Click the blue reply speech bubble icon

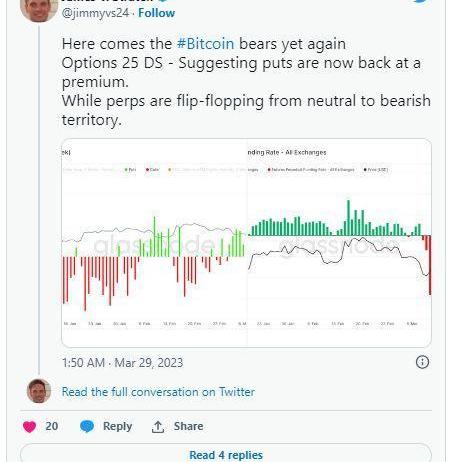[87, 426]
